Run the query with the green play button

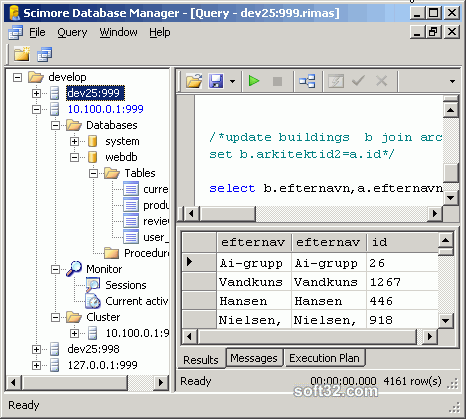[254, 81]
